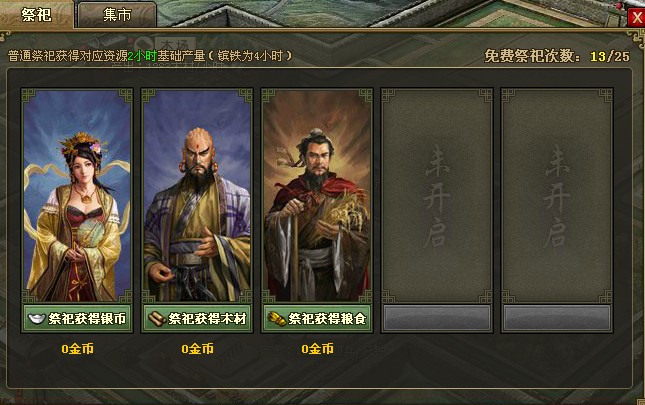The width and height of the screenshot is (645, 405).
Task: Close the sacrifice panel with red X
Action: pyautogui.click(x=636, y=18)
